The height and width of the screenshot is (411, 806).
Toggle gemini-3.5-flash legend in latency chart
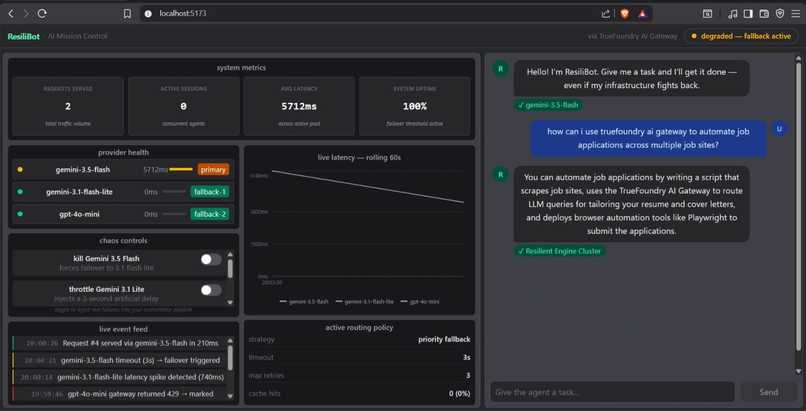304,302
